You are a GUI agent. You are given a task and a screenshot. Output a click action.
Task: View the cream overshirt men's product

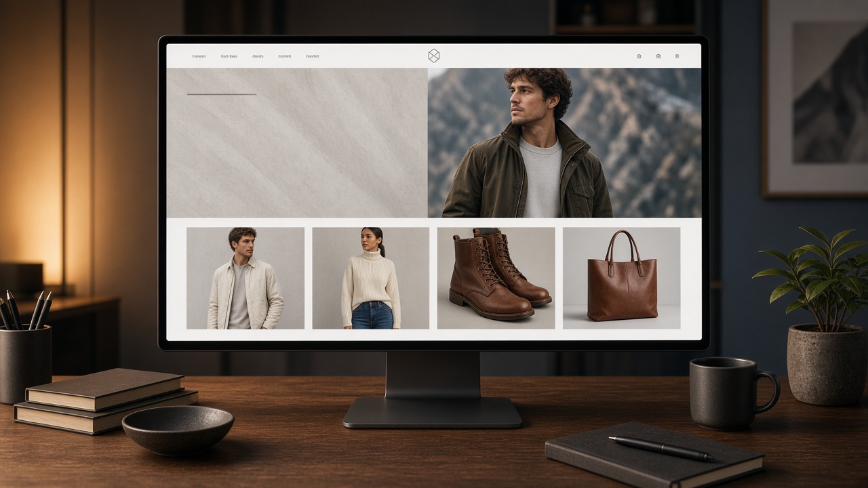(x=245, y=278)
